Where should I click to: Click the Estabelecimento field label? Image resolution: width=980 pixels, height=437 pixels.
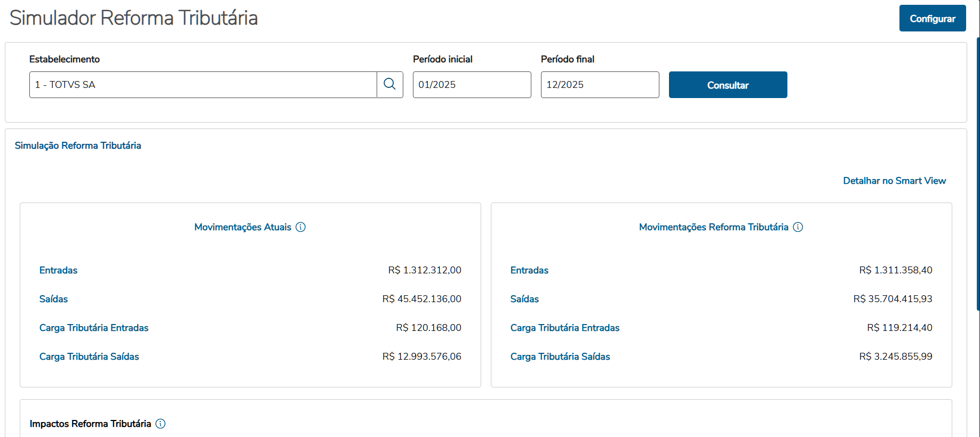click(65, 59)
